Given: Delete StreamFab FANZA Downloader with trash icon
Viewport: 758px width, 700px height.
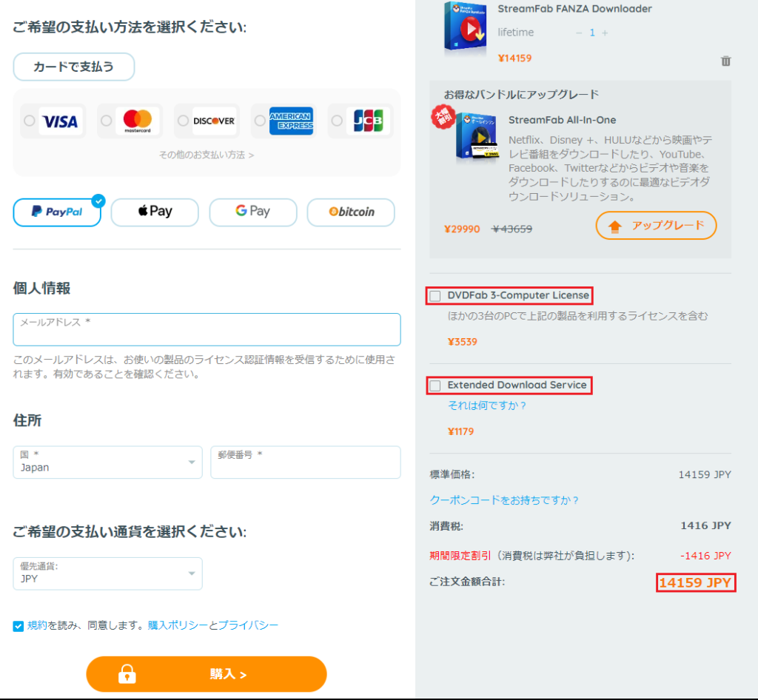Looking at the screenshot, I should [x=725, y=61].
